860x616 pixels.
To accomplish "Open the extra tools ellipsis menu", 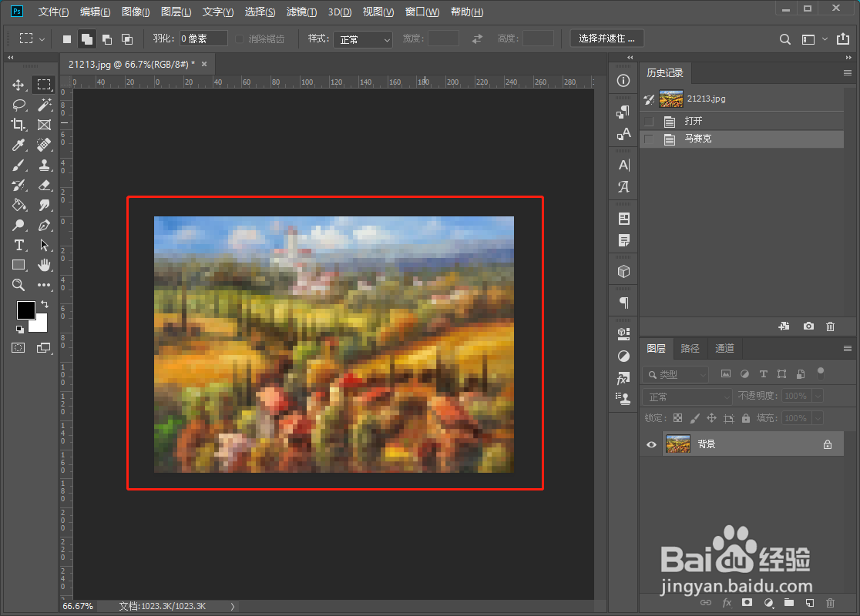I will coord(44,285).
